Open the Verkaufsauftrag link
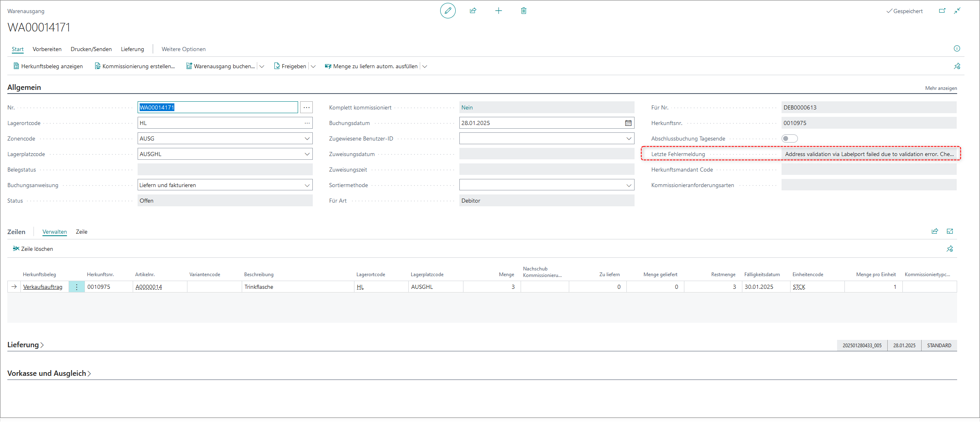The image size is (980, 422). [x=42, y=287]
